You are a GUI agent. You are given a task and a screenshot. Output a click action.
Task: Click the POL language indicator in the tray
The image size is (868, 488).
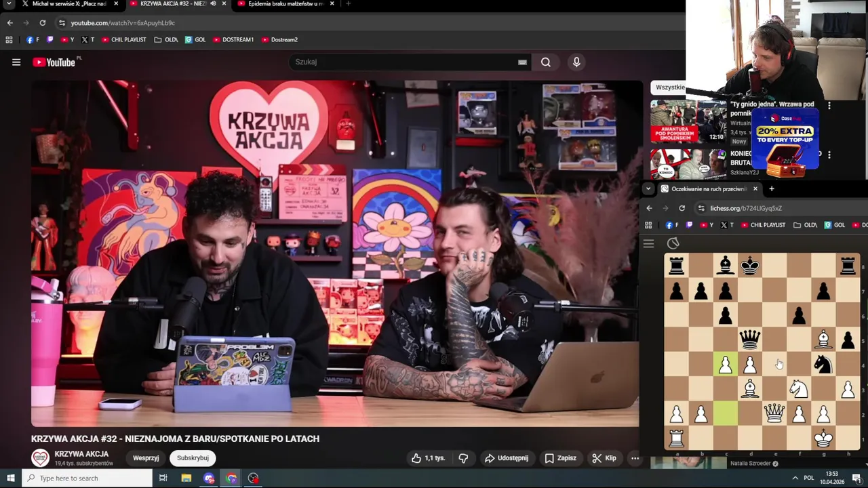pos(809,478)
